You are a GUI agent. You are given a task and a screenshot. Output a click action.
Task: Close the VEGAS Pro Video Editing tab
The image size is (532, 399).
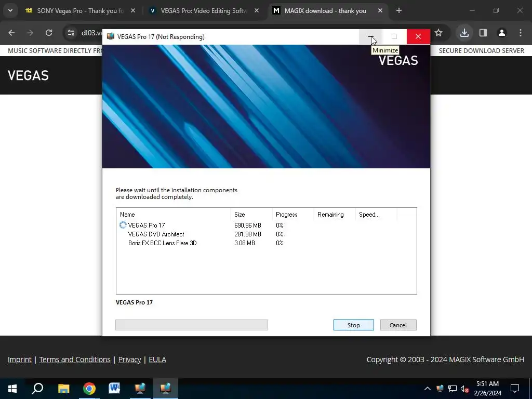(257, 11)
